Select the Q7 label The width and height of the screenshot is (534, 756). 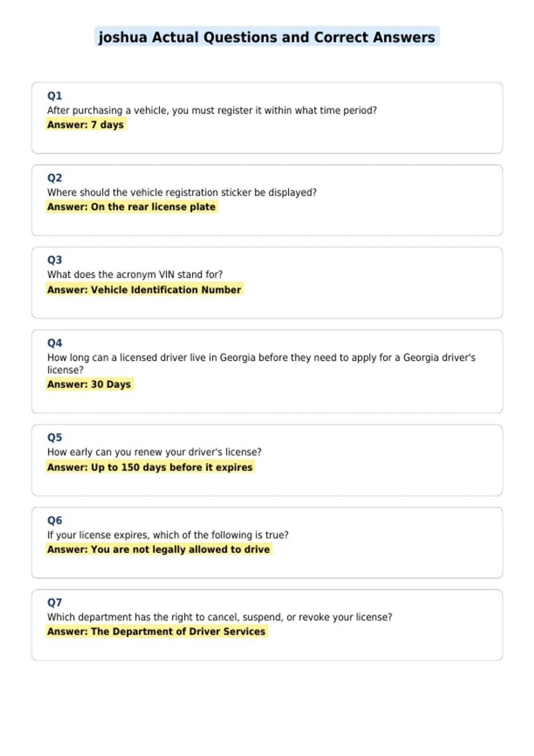pos(55,603)
